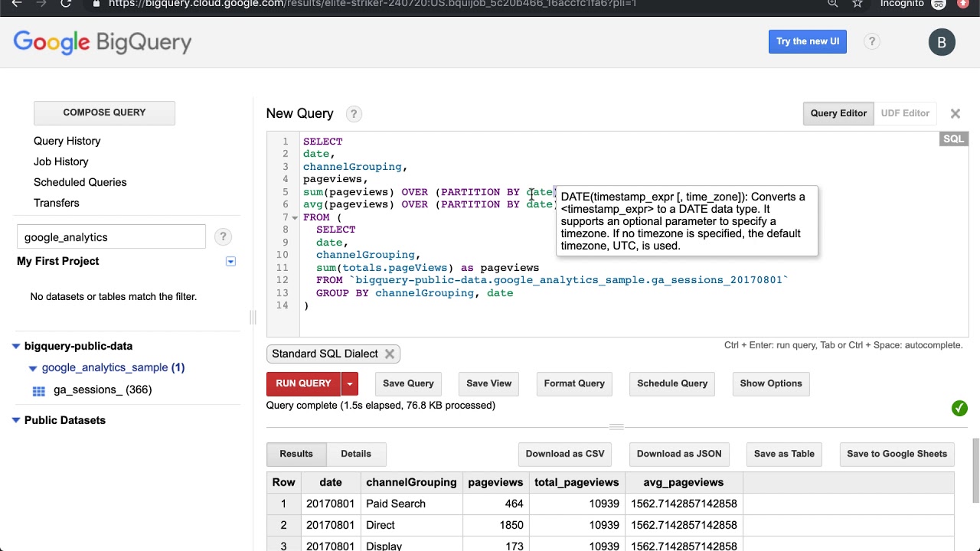Open the help icon beside Try the new UI
Screen dimensions: 980x551
coord(871,42)
